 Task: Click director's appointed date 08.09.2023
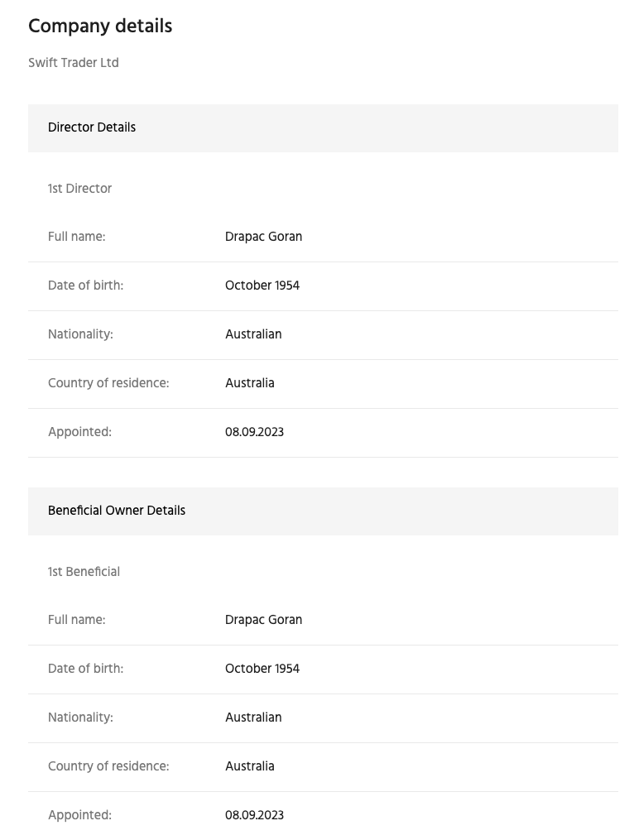(x=255, y=432)
